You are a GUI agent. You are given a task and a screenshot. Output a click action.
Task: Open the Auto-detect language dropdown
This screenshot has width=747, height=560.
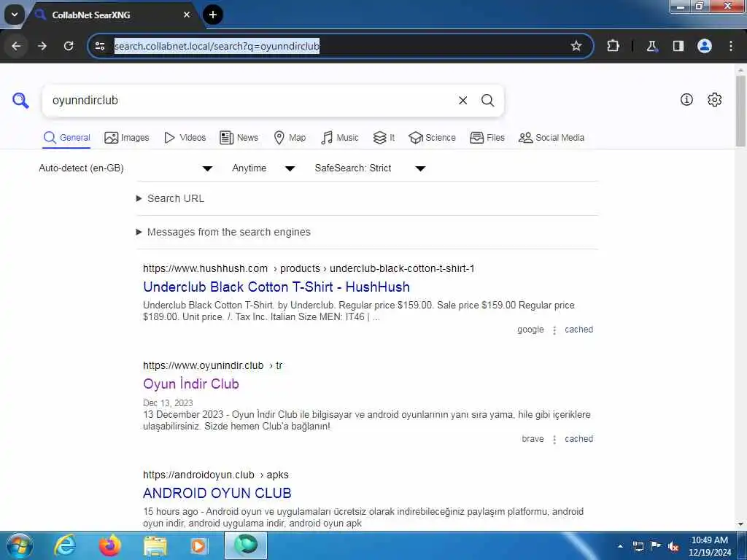pyautogui.click(x=125, y=168)
